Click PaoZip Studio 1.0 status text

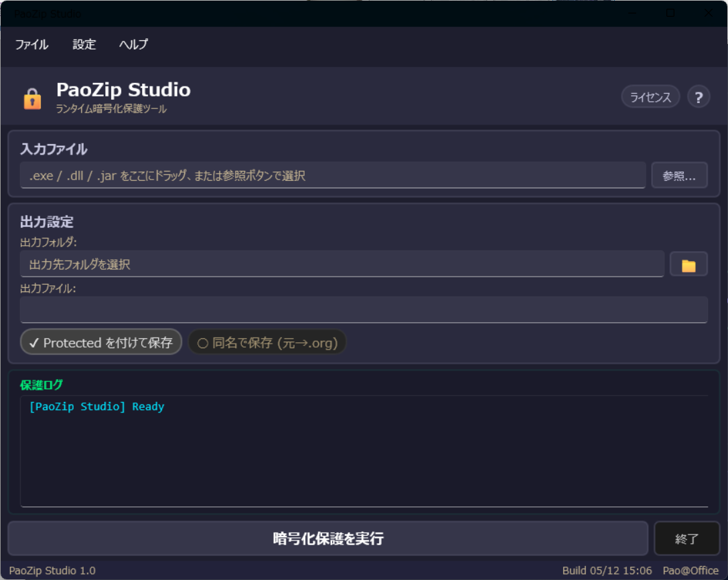[52, 571]
